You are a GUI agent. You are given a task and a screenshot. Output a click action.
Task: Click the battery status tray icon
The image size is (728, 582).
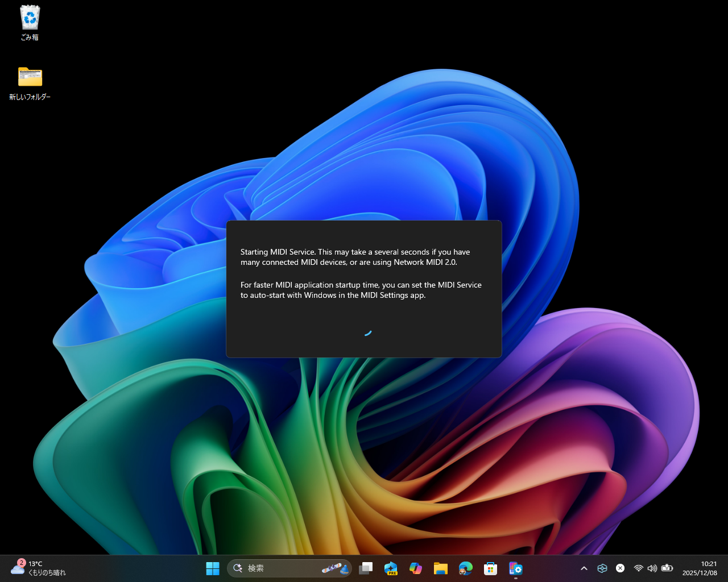point(668,568)
